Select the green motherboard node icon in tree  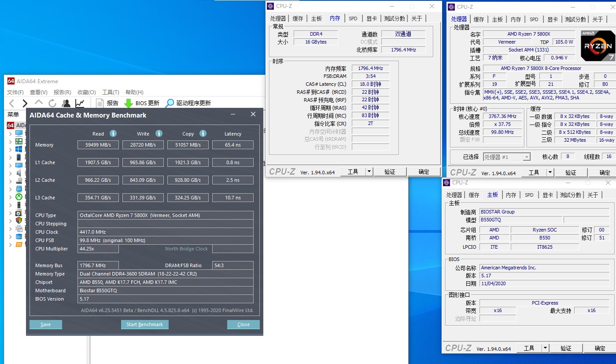[19, 141]
